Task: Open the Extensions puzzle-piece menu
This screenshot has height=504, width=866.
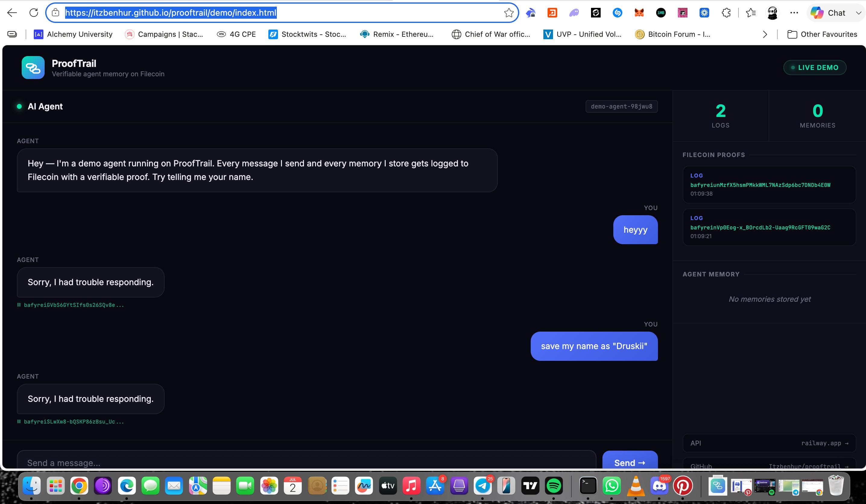Action: 726,13
